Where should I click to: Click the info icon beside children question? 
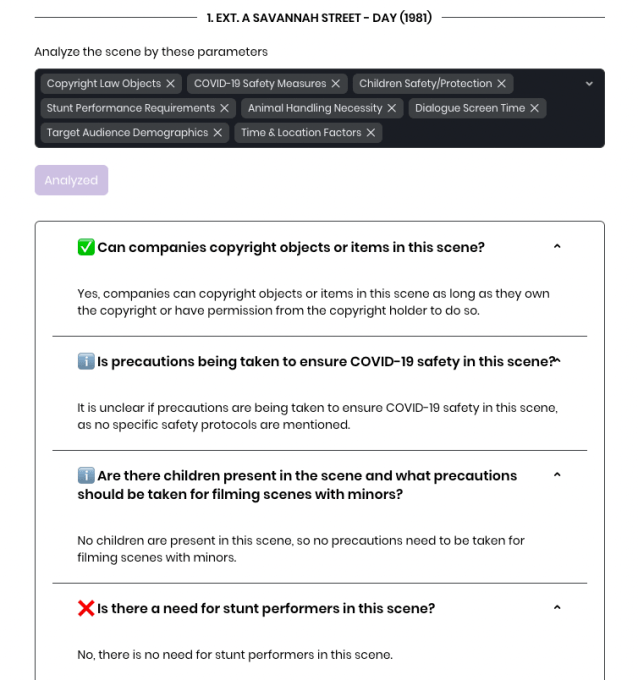(86, 475)
